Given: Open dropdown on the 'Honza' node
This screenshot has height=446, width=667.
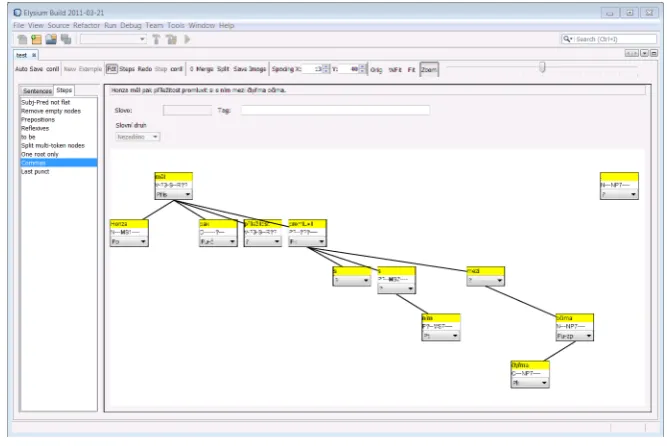Looking at the screenshot, I should 129,242.
